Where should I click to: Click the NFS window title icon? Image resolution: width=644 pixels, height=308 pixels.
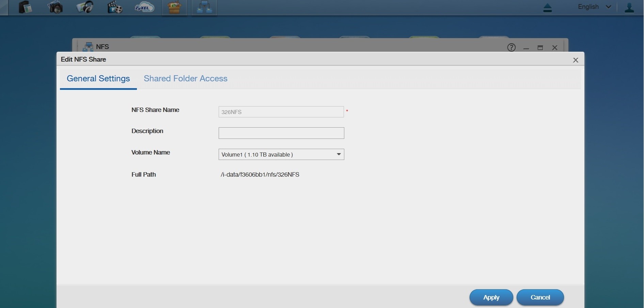pyautogui.click(x=88, y=47)
